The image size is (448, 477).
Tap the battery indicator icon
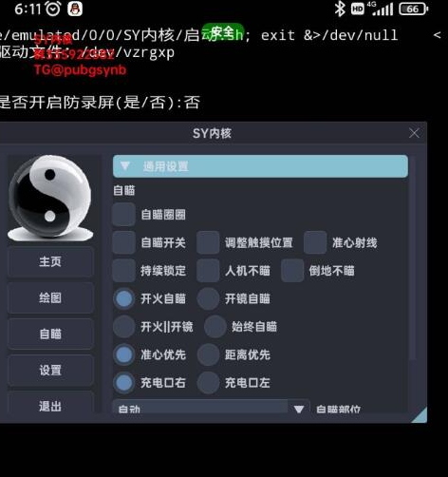(414, 9)
